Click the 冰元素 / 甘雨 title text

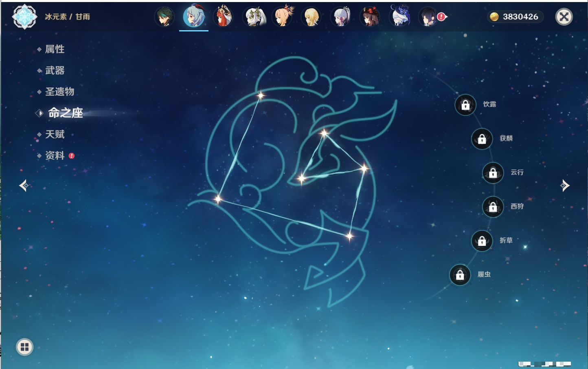coord(67,17)
